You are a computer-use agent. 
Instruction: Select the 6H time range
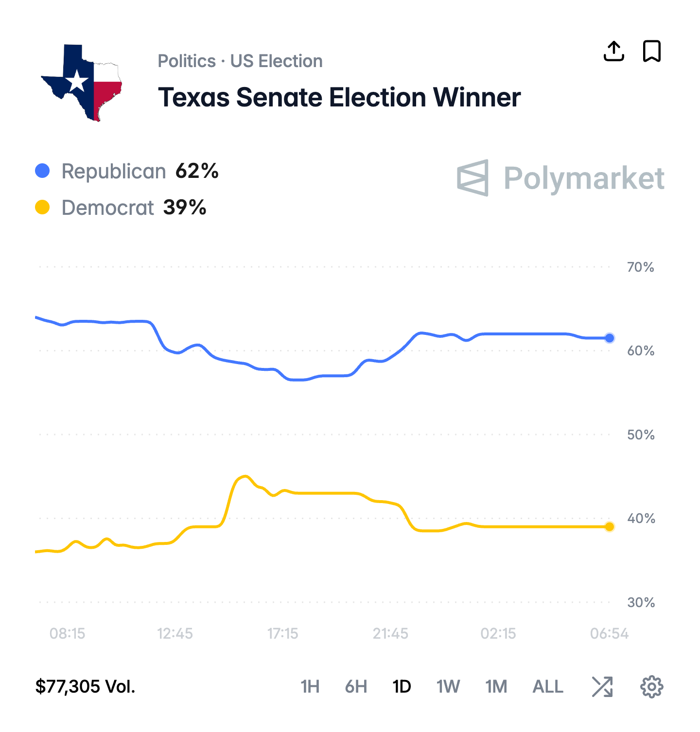[x=356, y=686]
